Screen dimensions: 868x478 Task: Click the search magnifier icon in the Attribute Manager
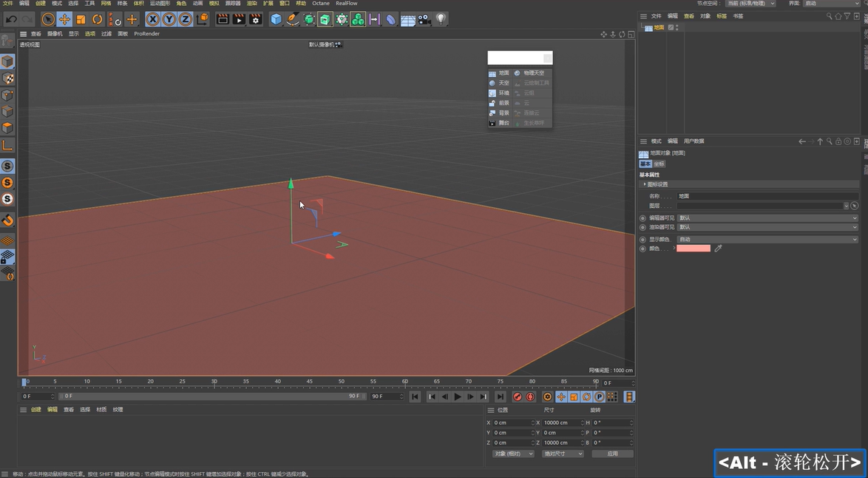coord(830,141)
